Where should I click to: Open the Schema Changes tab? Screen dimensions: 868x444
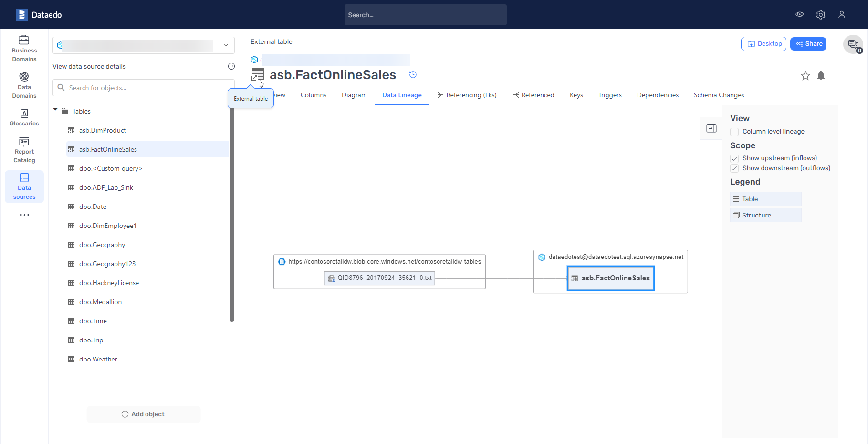(719, 95)
